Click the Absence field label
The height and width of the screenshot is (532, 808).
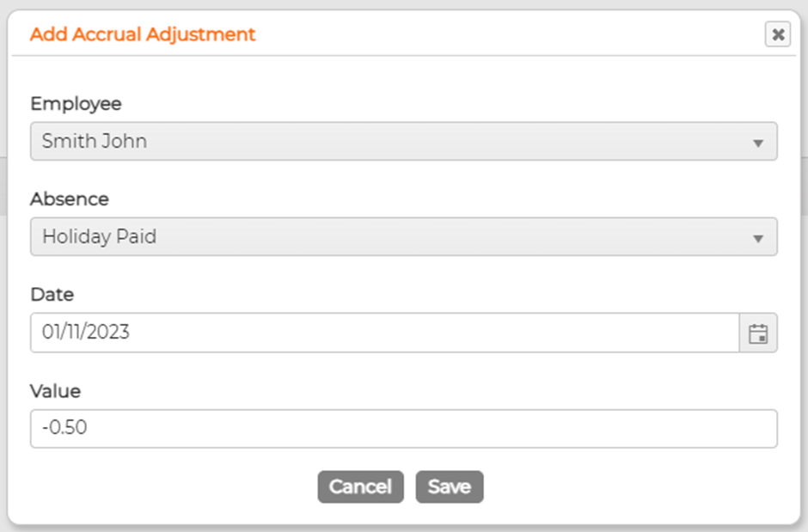(x=70, y=199)
